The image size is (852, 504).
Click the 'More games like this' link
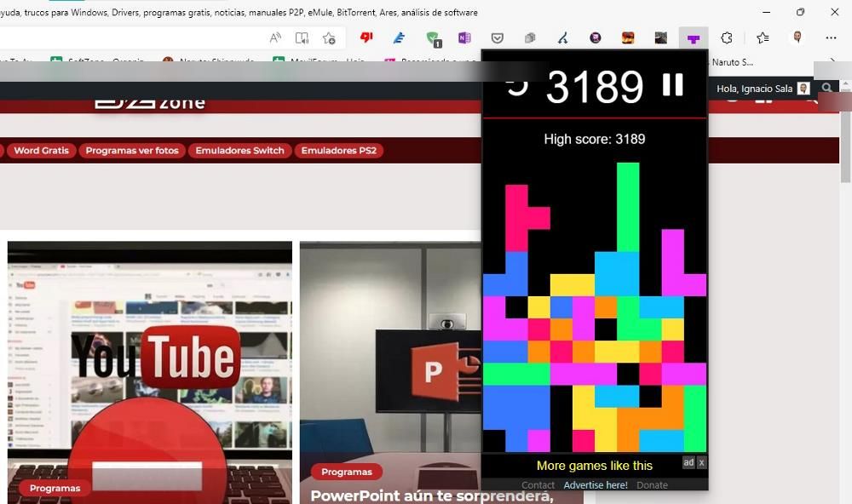(595, 466)
